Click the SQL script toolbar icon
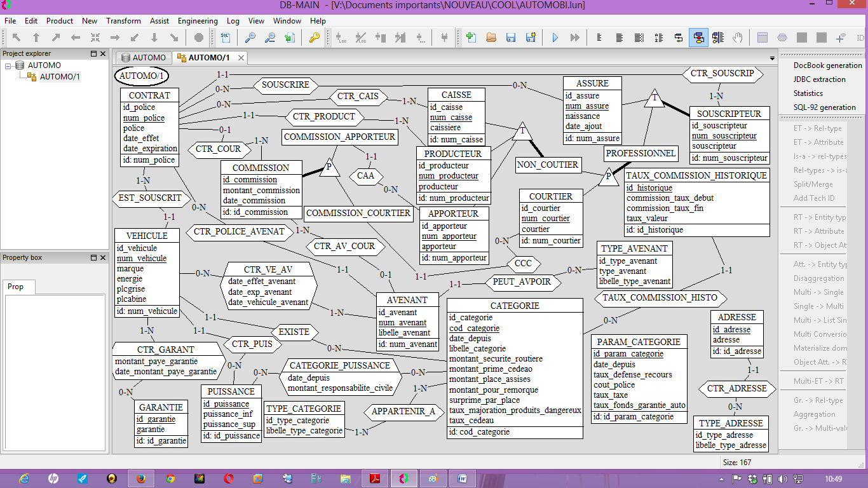 tap(226, 37)
